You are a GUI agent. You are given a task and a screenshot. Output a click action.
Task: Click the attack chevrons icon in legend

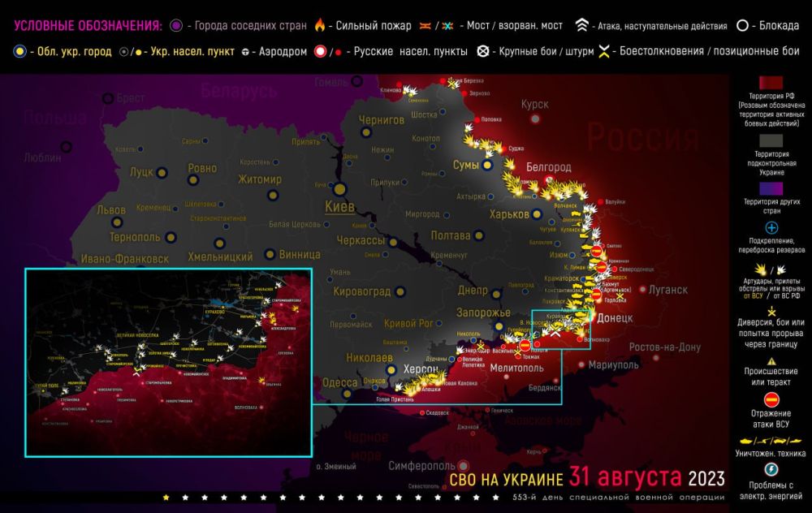pyautogui.click(x=581, y=25)
